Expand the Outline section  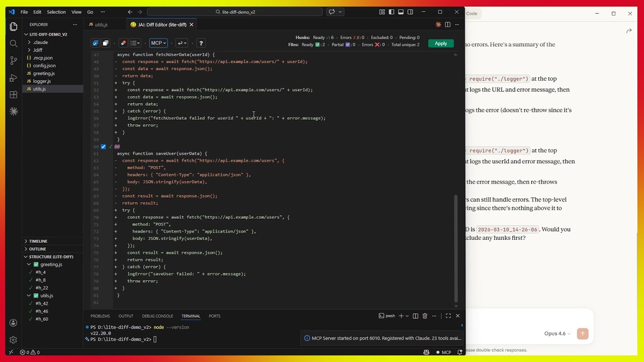[x=37, y=249]
